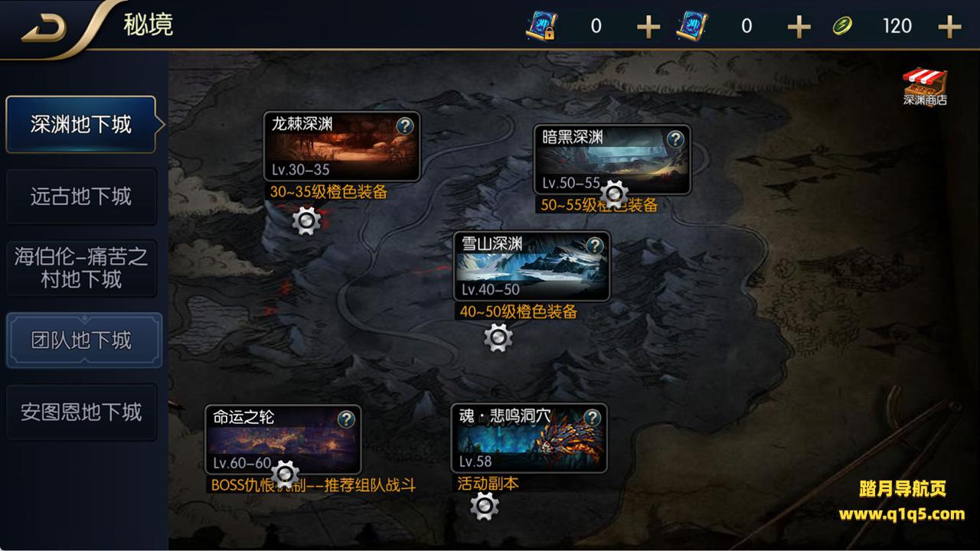Screen dimensions: 980x551
Task: Add more green coins with plus button
Action: pyautogui.click(x=949, y=27)
